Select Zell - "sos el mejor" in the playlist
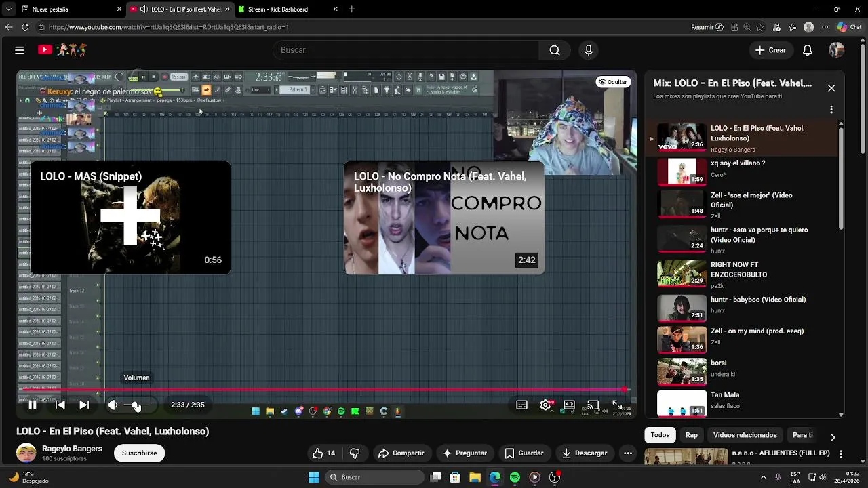This screenshot has height=488, width=868. 743,204
